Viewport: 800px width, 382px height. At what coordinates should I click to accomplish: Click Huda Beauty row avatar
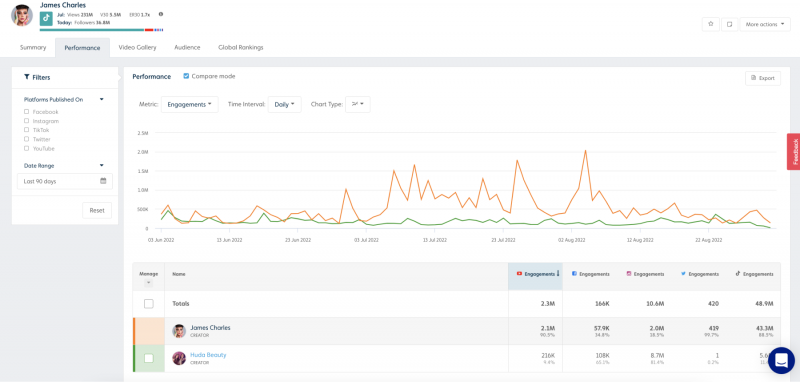pyautogui.click(x=179, y=358)
